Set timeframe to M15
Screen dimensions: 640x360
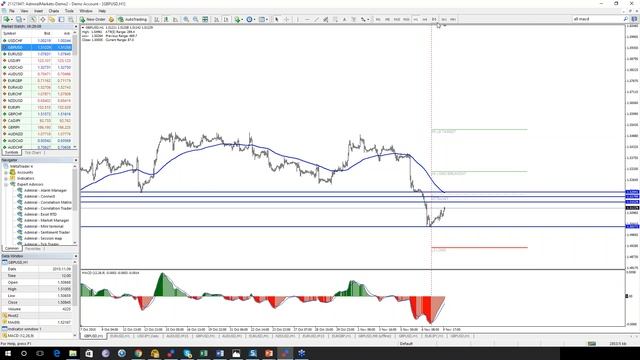[397, 19]
